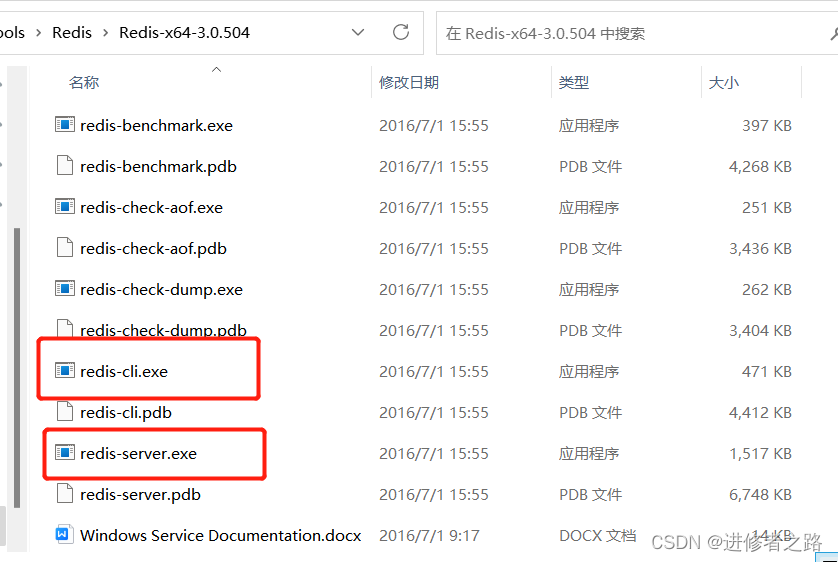Viewport: 838px width, 562px height.
Task: Click the navigation pane vertical scrollbar thumb
Action: [17, 368]
